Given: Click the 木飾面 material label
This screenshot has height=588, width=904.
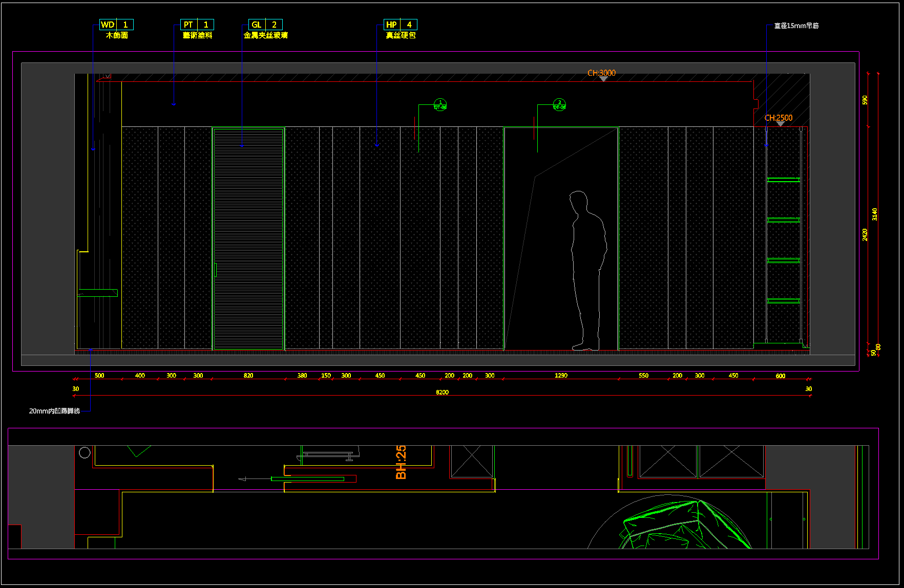Looking at the screenshot, I should (x=117, y=35).
